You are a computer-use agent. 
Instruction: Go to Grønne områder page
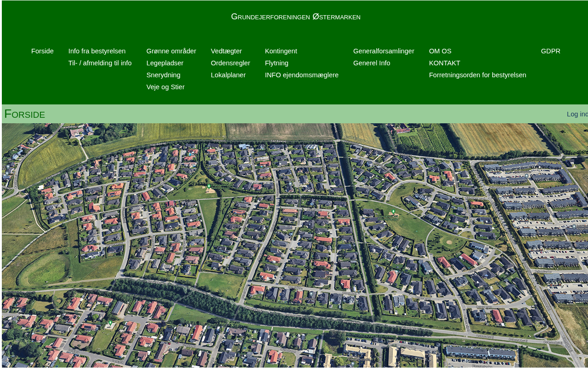click(171, 51)
